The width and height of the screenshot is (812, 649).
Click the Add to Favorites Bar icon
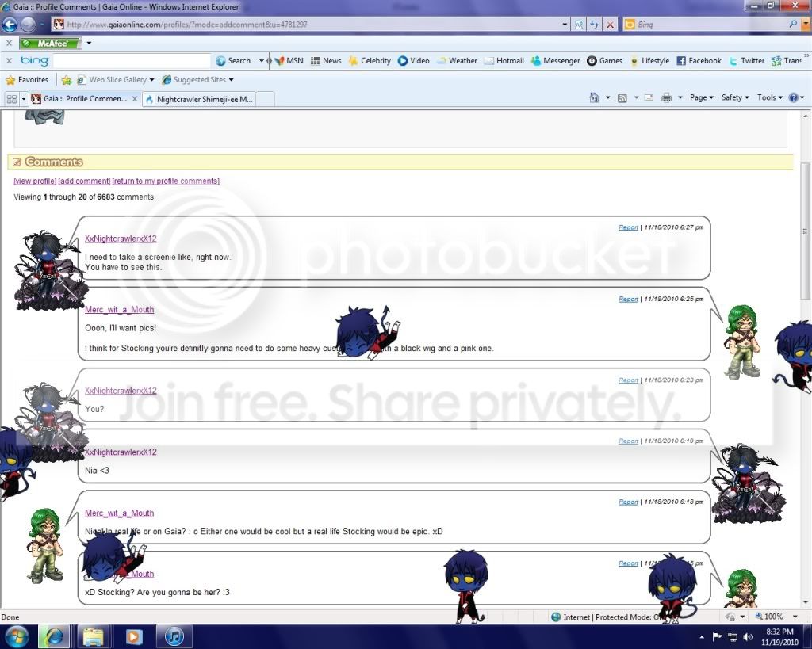(x=66, y=80)
